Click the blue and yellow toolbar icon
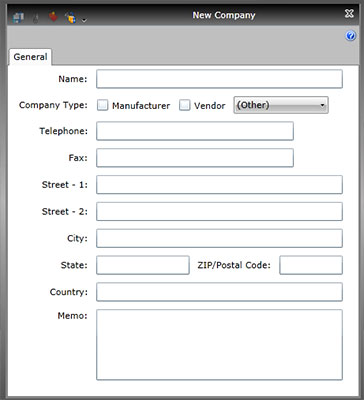 (x=71, y=17)
